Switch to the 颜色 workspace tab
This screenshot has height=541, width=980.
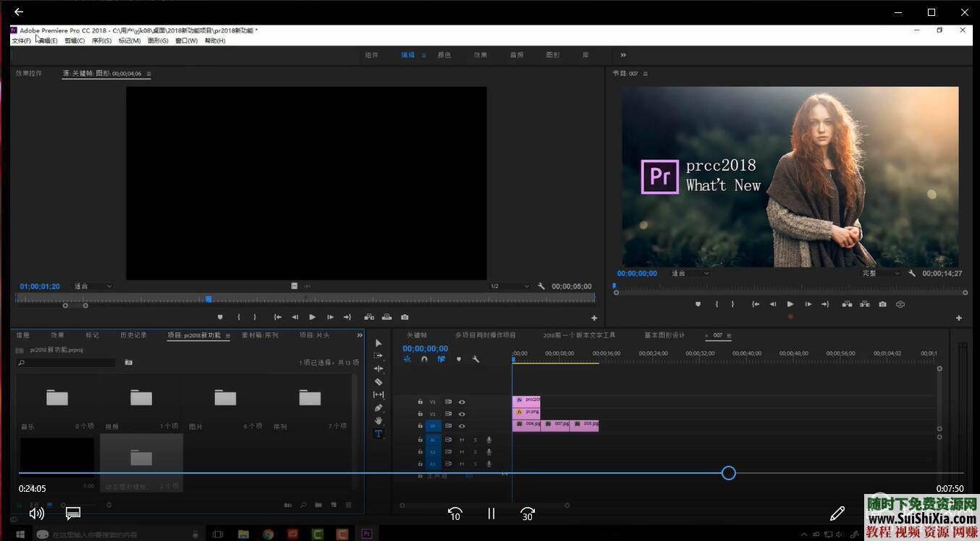[444, 54]
